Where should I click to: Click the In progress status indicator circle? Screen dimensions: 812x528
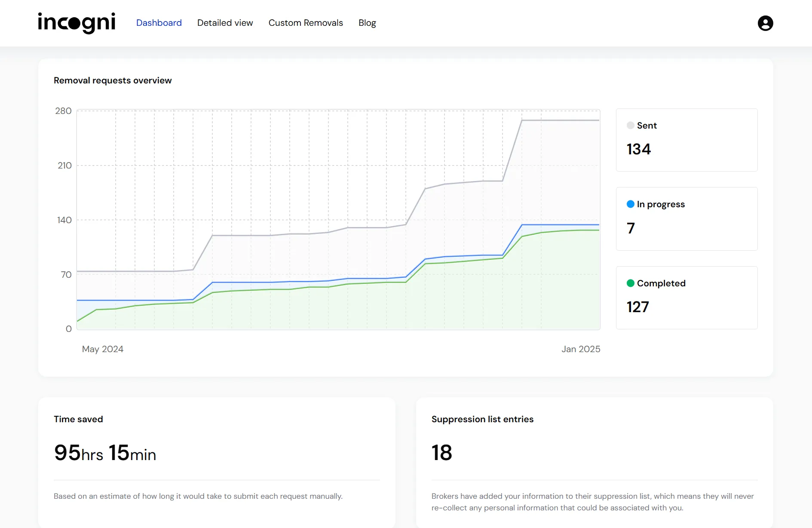[x=630, y=204]
